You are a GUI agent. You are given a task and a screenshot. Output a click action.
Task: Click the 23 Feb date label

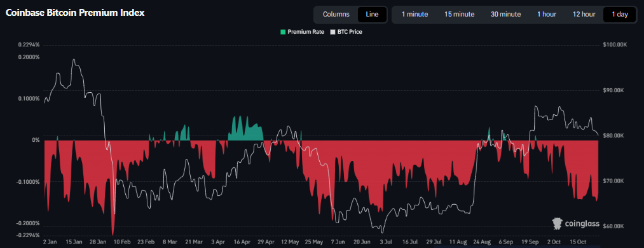tap(146, 242)
